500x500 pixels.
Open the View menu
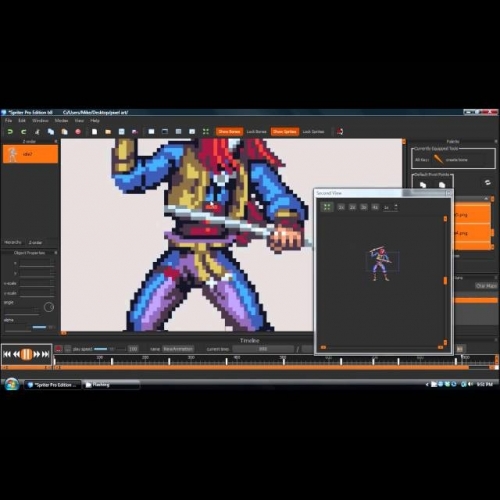[x=79, y=120]
